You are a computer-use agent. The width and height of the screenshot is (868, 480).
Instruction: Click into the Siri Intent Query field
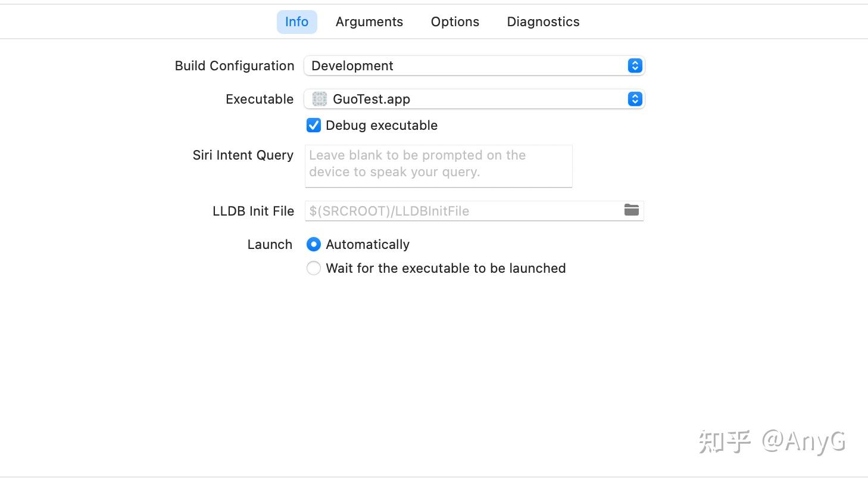pyautogui.click(x=438, y=166)
